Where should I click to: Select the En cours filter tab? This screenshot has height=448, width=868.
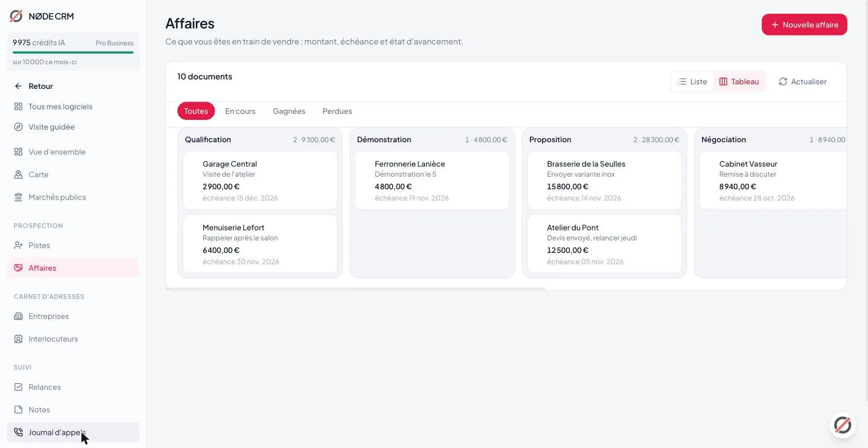point(240,111)
